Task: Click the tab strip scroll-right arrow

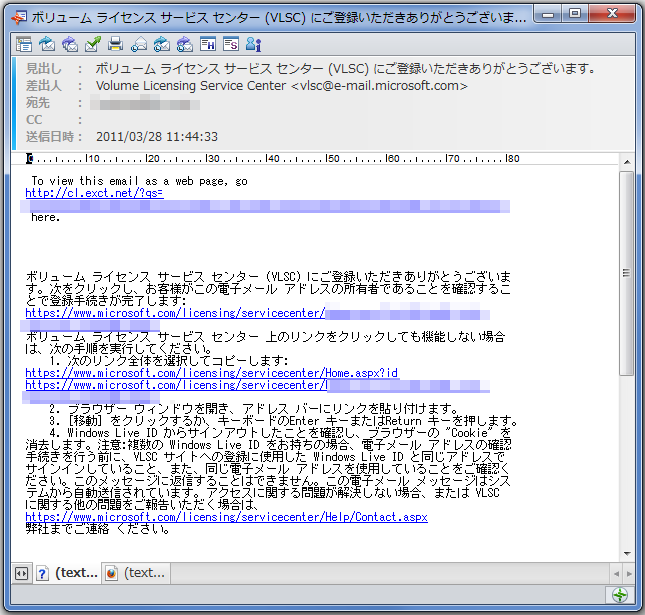Action: tap(629, 573)
